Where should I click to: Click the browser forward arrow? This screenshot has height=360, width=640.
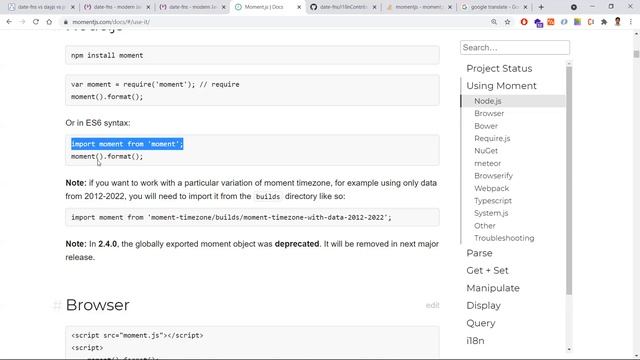(x=22, y=22)
